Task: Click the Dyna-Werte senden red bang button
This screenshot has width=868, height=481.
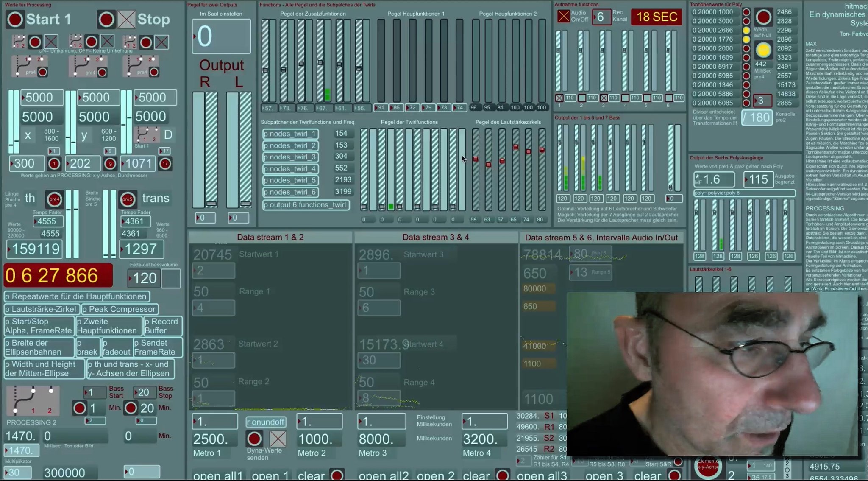Action: point(254,439)
